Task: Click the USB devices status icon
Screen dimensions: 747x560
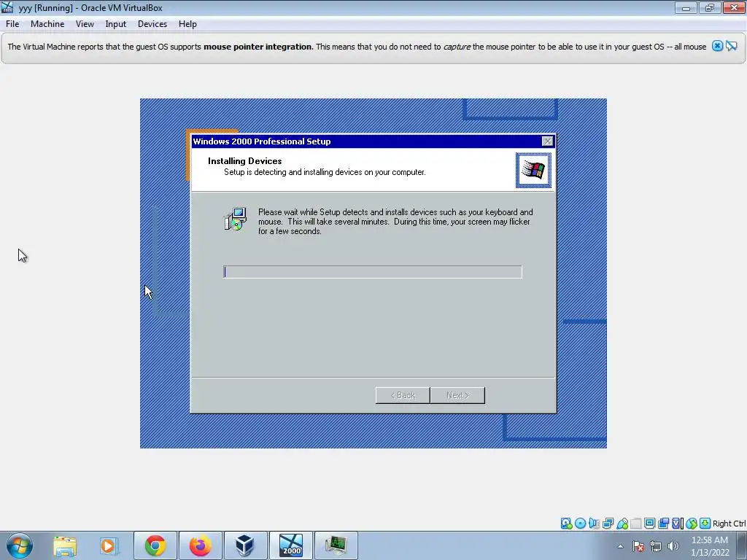Action: (x=622, y=524)
